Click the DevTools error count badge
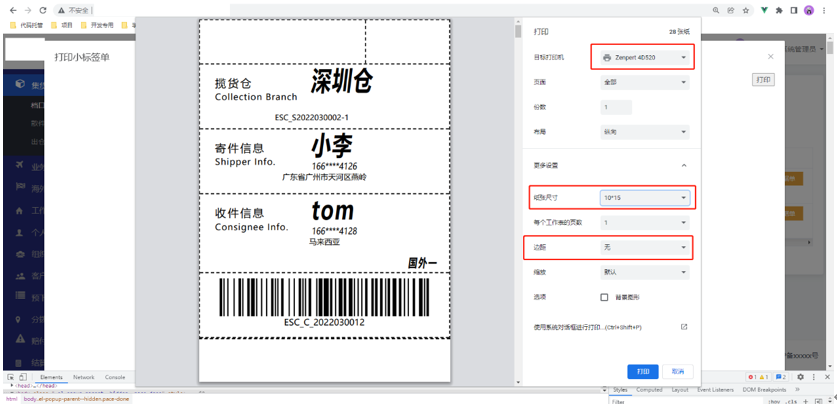Image resolution: width=837 pixels, height=404 pixels. pyautogui.click(x=752, y=376)
